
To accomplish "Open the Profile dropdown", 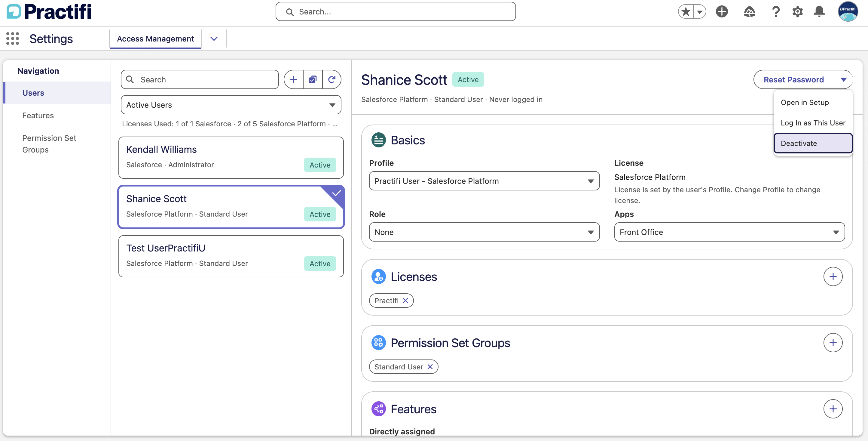I will tap(484, 181).
